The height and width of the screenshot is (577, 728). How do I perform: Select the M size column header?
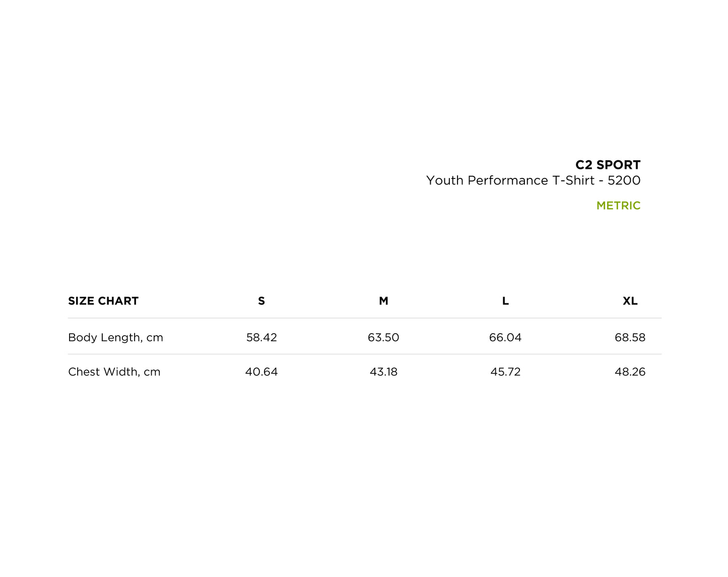[x=383, y=301]
